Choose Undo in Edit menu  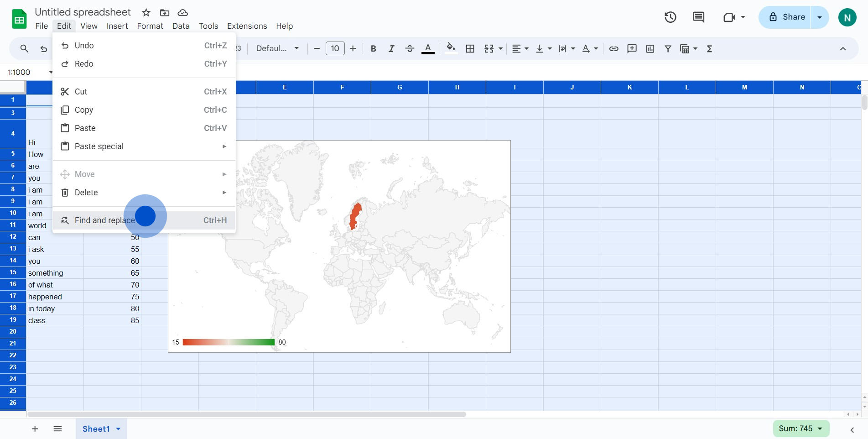(144, 46)
